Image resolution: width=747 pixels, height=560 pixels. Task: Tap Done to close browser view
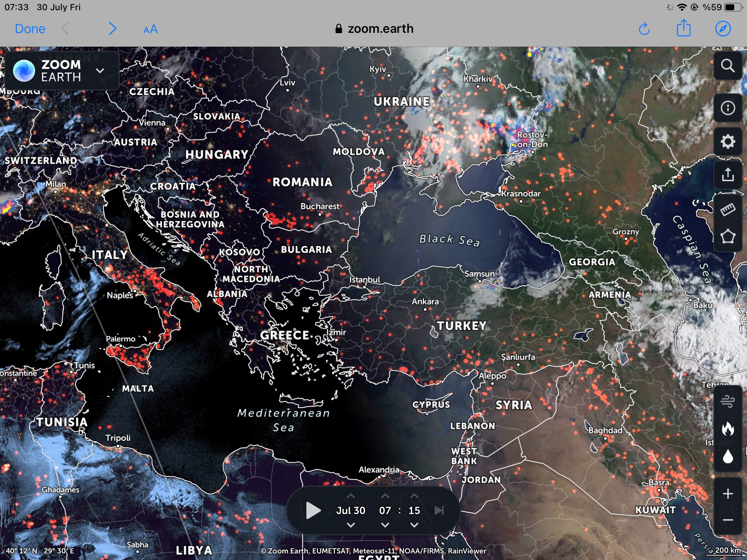(x=30, y=29)
